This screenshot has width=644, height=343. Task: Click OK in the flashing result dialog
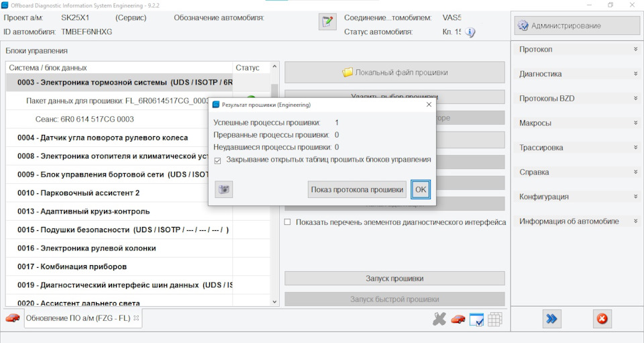[x=421, y=189]
